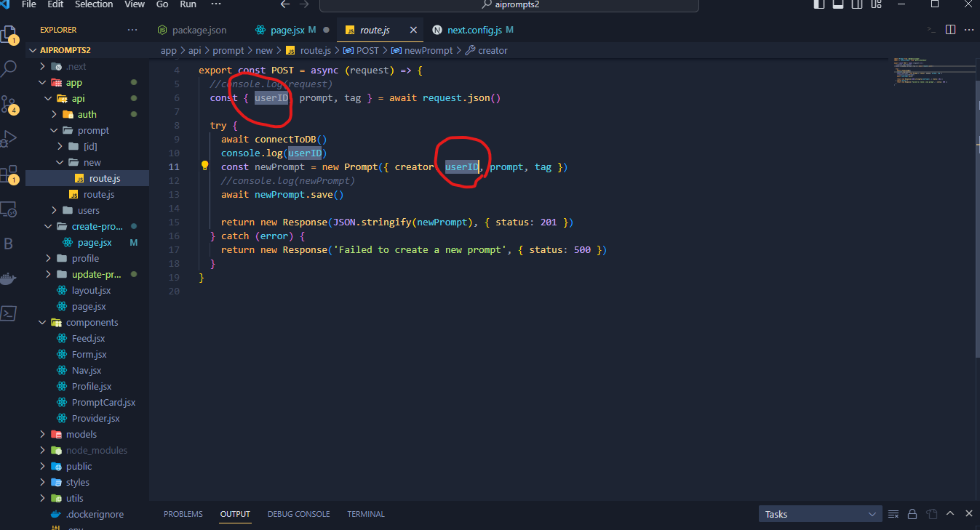The image size is (980, 530).
Task: Toggle primary sidebar visibility
Action: (x=818, y=4)
